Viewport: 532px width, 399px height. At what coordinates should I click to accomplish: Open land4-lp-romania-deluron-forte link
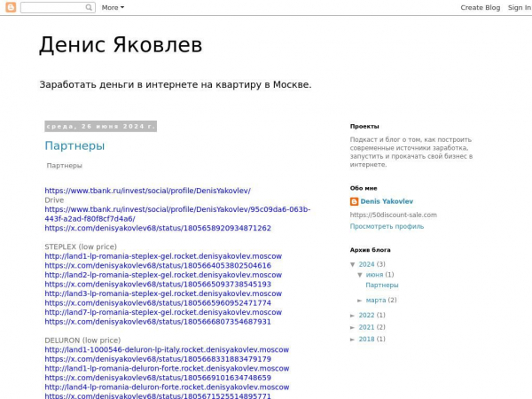(x=167, y=387)
